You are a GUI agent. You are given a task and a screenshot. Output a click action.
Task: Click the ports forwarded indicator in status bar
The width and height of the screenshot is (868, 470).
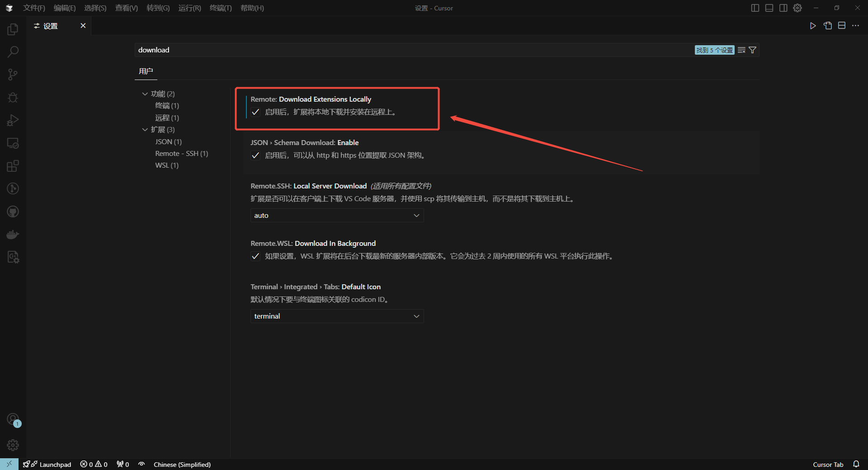(x=123, y=464)
